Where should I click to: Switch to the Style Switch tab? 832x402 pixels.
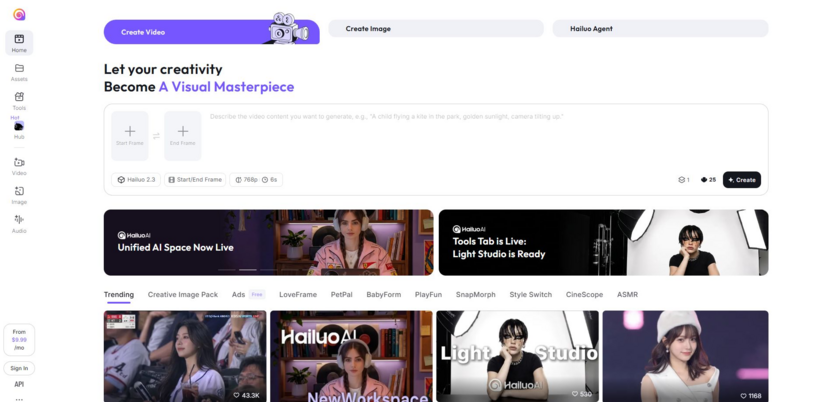coord(531,295)
